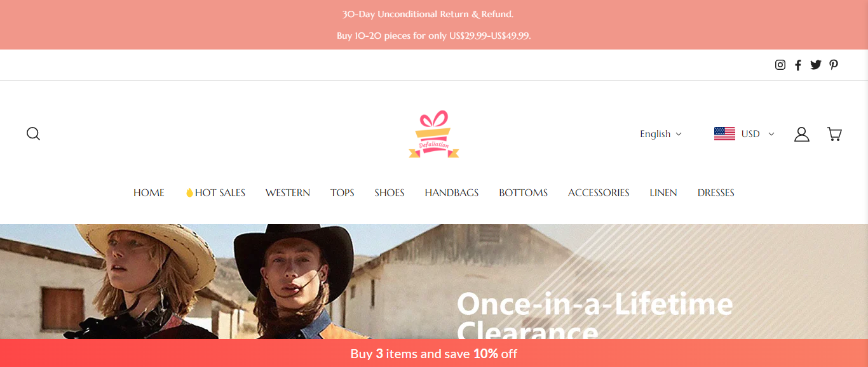Open the ACCESSORIES menu item

(599, 193)
